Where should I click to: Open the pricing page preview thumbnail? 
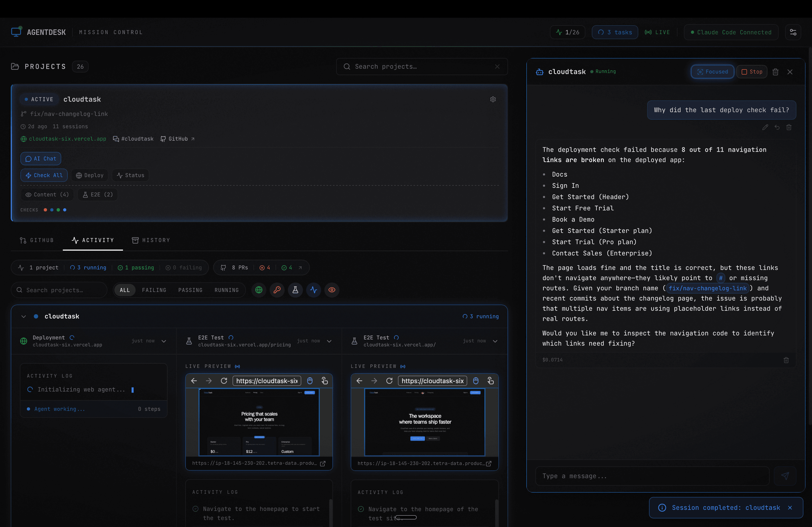click(x=259, y=422)
